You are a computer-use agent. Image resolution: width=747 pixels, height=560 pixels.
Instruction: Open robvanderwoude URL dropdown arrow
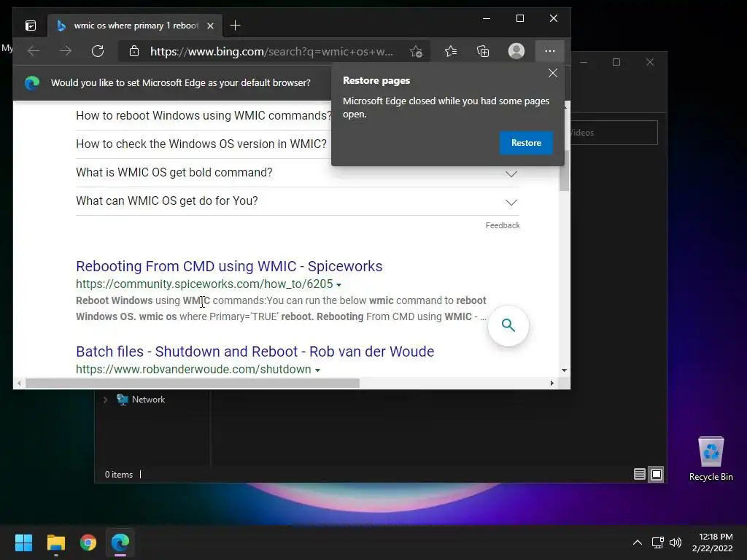[317, 370]
